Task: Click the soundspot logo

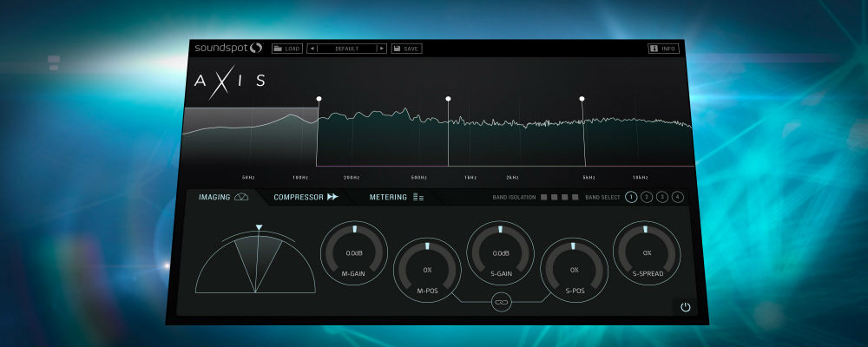Action: tap(228, 49)
